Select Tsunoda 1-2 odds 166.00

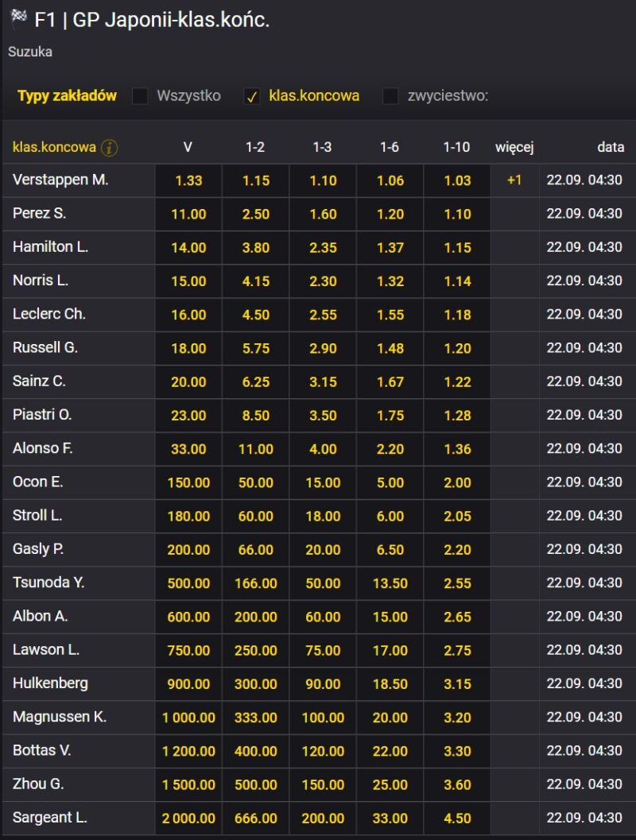coord(255,583)
